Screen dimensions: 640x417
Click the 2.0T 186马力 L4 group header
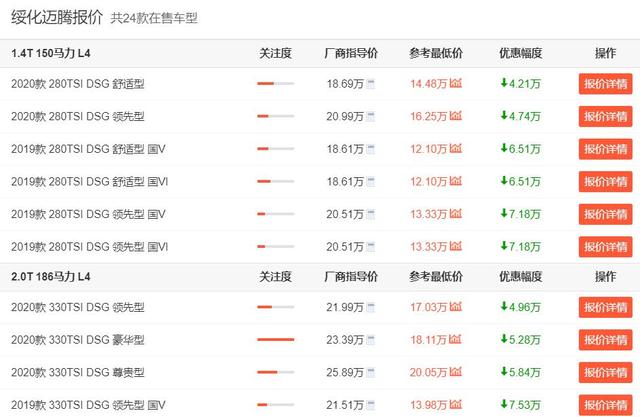pos(51,277)
